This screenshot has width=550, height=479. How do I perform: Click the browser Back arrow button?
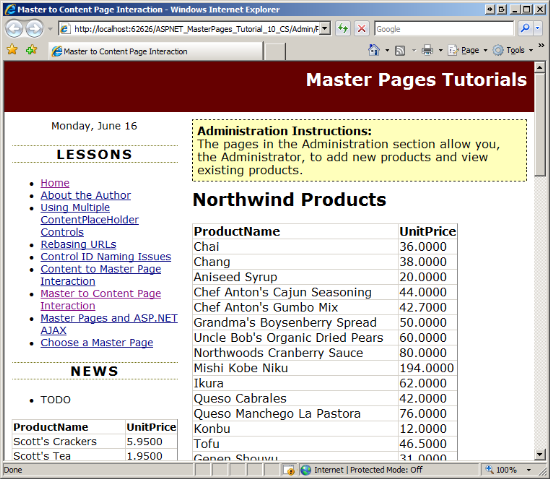click(14, 29)
